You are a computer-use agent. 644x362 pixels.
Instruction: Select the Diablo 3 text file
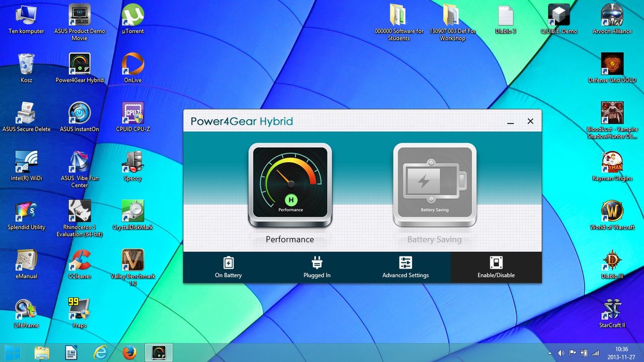[x=506, y=19]
